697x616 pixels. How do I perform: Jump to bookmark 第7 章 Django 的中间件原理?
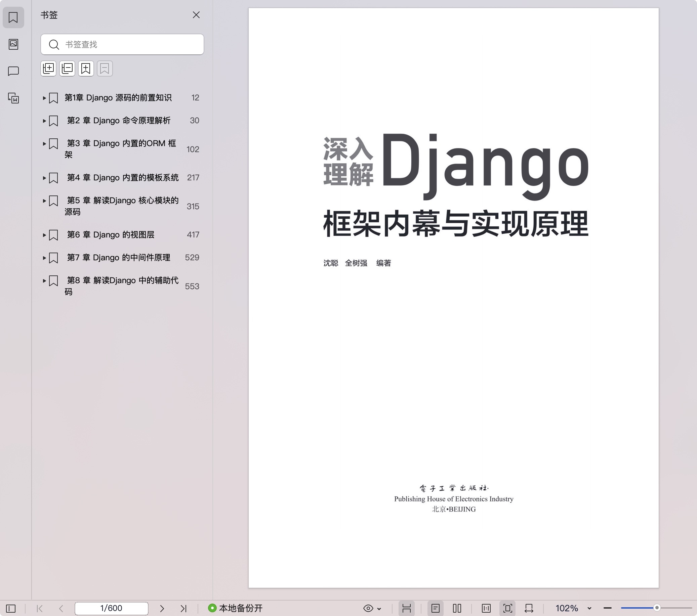click(x=118, y=257)
